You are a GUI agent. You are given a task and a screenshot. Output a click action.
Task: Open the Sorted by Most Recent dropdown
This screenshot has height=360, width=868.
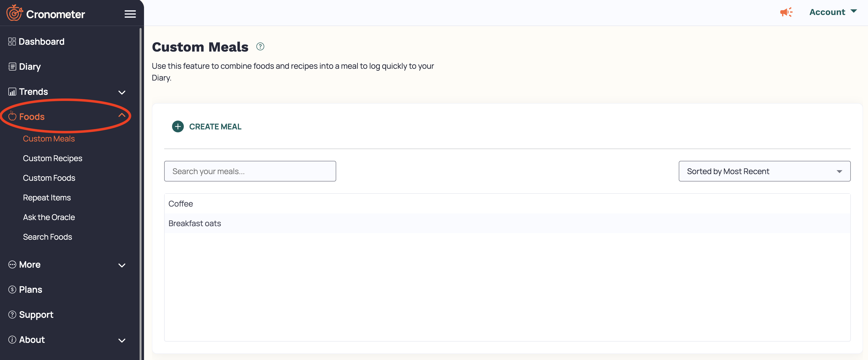765,171
